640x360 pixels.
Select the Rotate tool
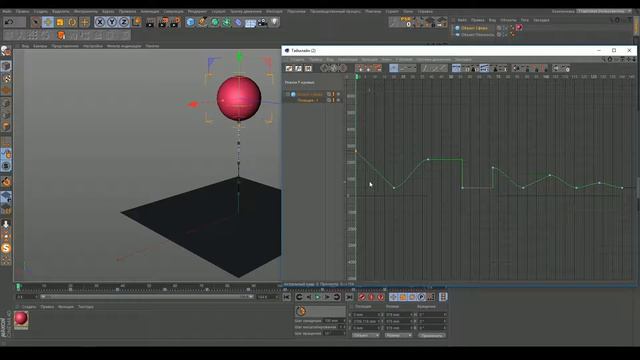72,22
